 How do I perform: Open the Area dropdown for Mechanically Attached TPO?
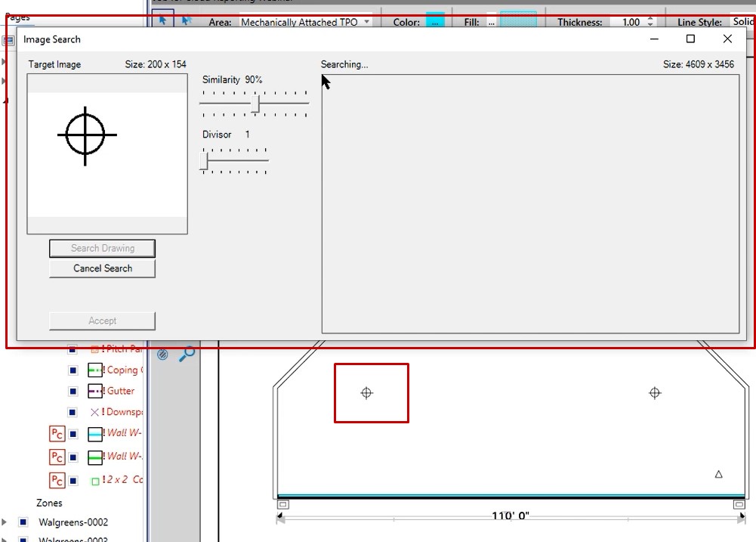coord(367,23)
